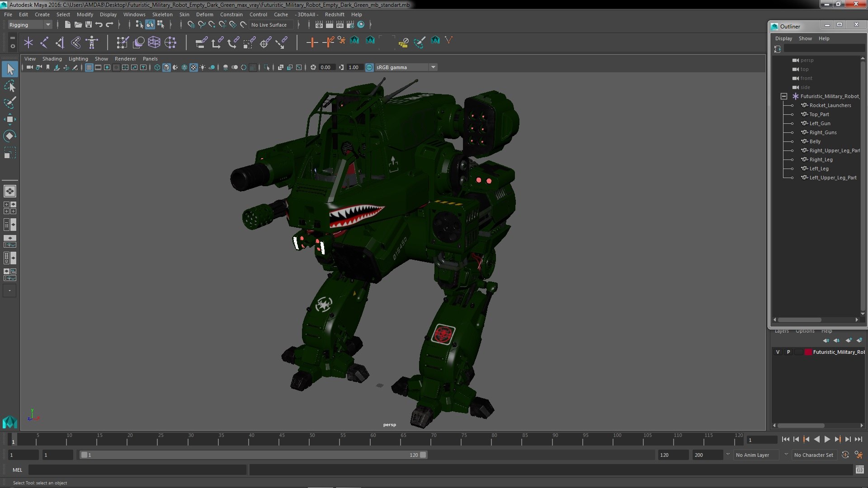Image resolution: width=868 pixels, height=488 pixels.
Task: Click the IK Handle shelf icon
Action: tap(60, 42)
